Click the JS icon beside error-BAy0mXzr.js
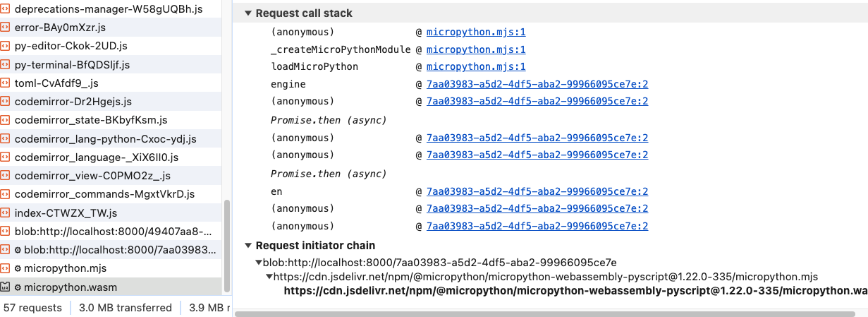868x317 pixels. tap(6, 28)
